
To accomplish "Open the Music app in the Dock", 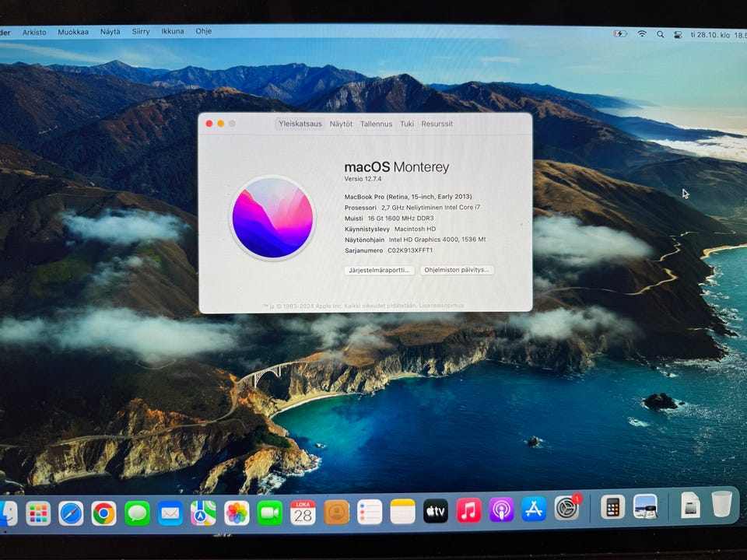I will [x=468, y=510].
